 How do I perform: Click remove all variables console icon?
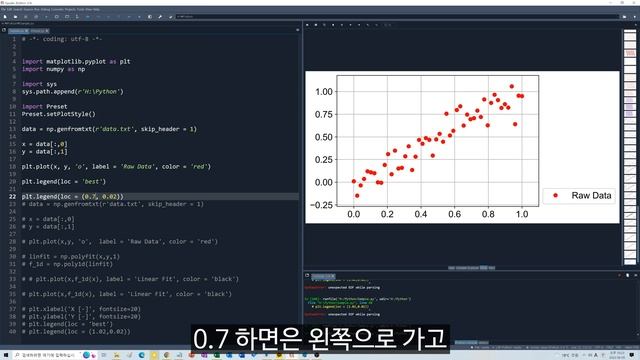pyautogui.click(x=627, y=276)
